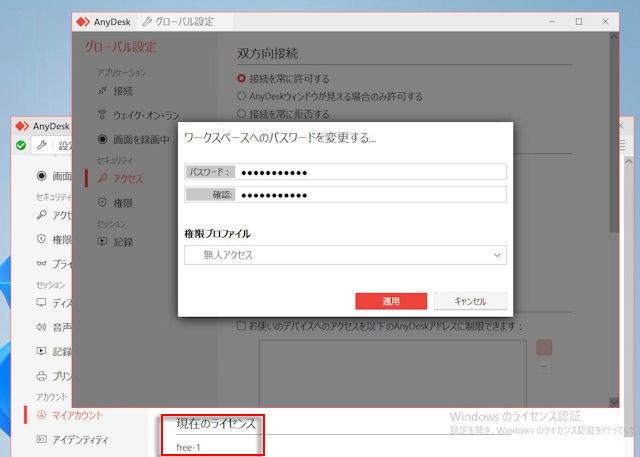The image size is (640, 457).
Task: Click the speaker audio icon in back window
Action: point(42,326)
